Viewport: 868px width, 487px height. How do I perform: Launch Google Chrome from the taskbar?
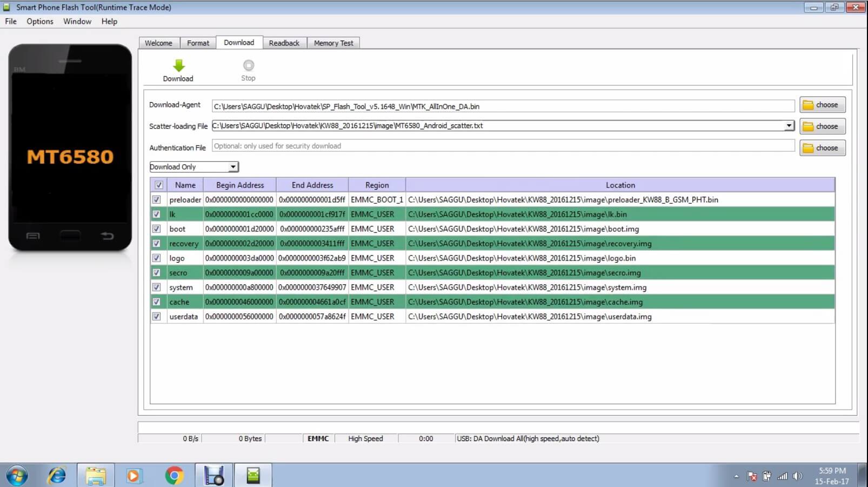coord(174,475)
